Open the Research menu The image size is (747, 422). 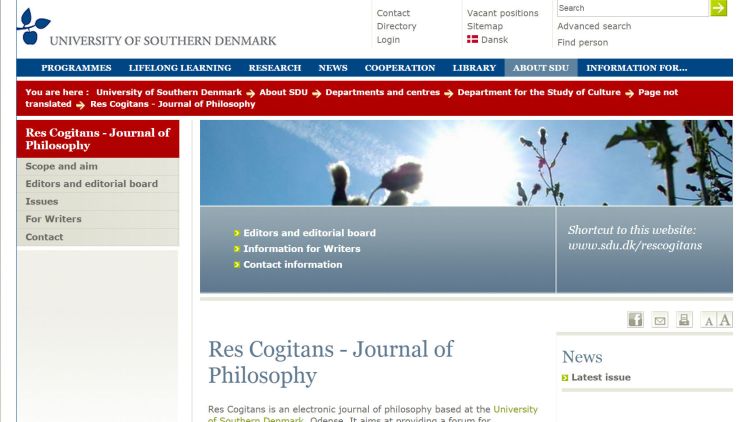click(x=275, y=68)
